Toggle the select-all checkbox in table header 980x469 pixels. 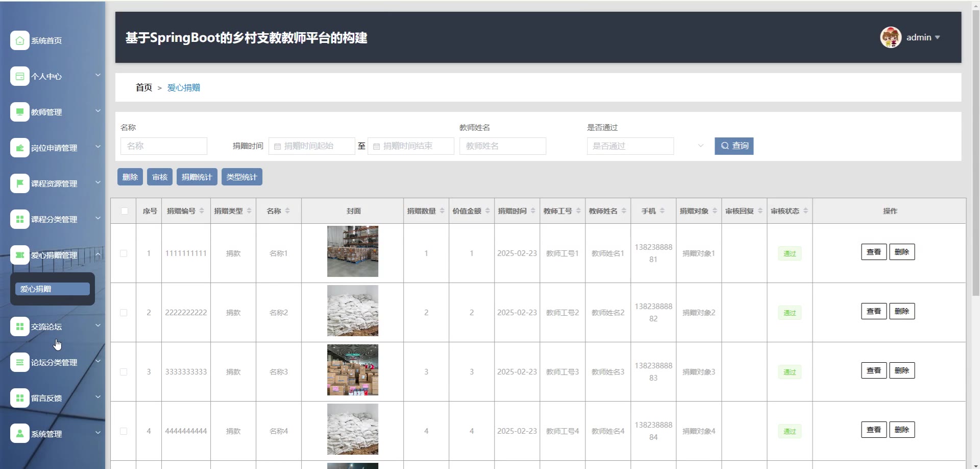pos(124,211)
